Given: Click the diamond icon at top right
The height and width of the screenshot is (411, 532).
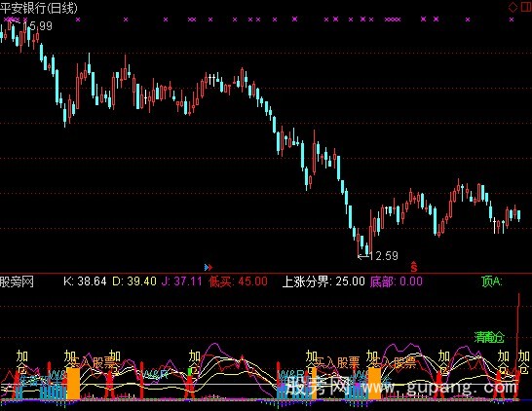Looking at the screenshot, I should [x=513, y=7].
